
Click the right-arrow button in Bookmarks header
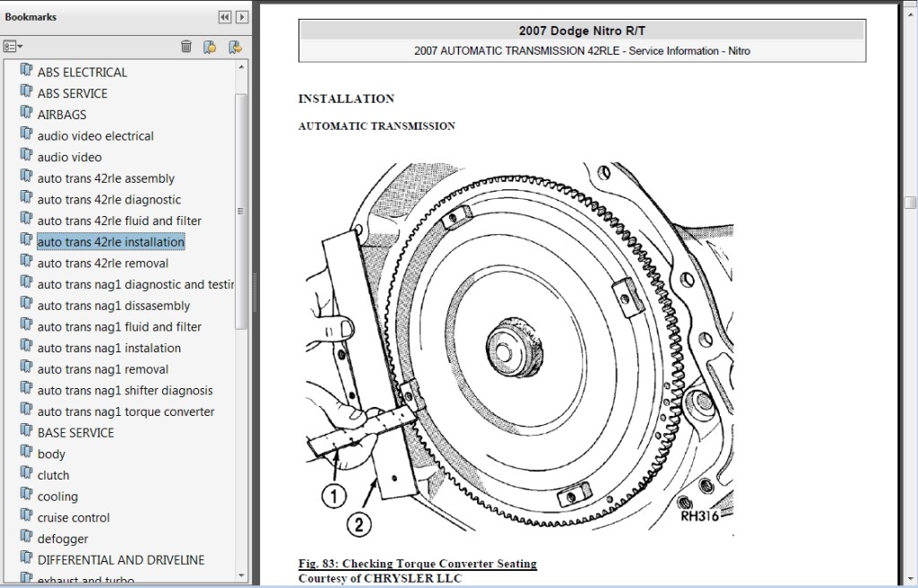(241, 17)
